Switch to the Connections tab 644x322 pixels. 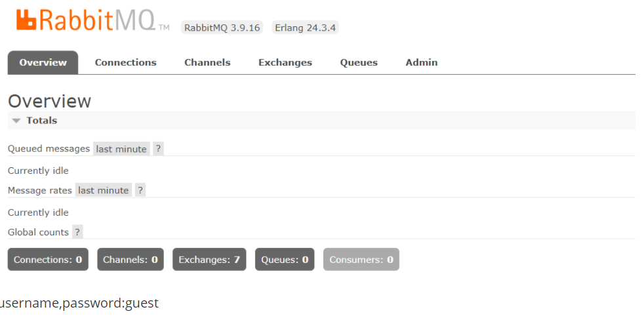pos(126,62)
